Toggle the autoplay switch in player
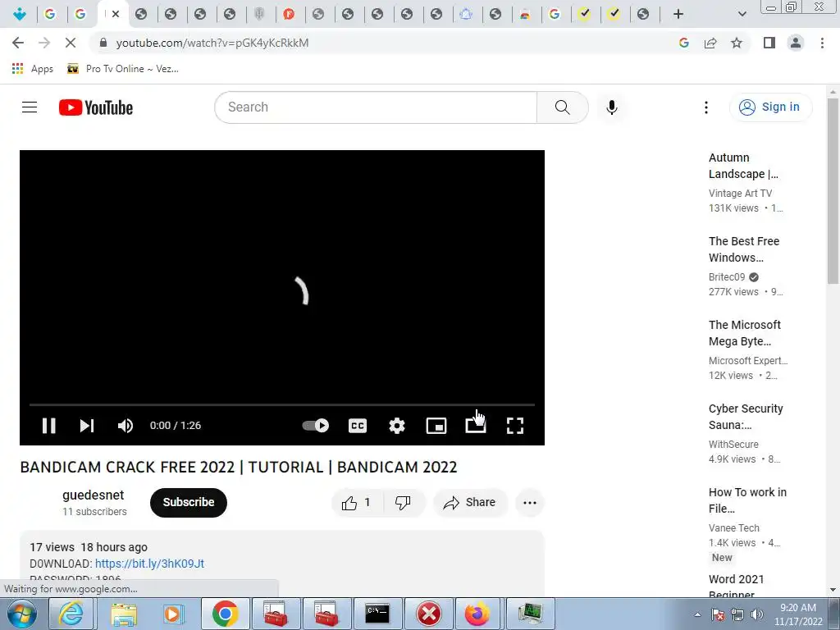This screenshot has width=840, height=630. [316, 426]
